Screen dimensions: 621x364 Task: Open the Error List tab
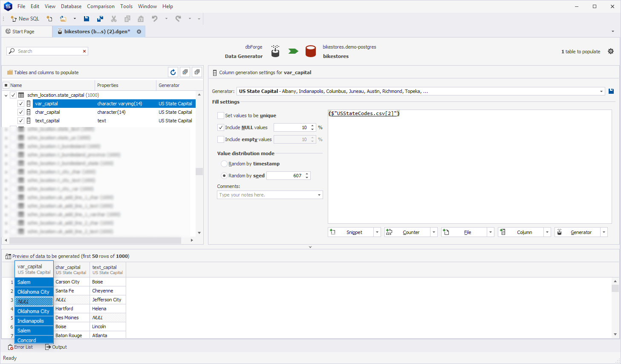click(x=20, y=347)
